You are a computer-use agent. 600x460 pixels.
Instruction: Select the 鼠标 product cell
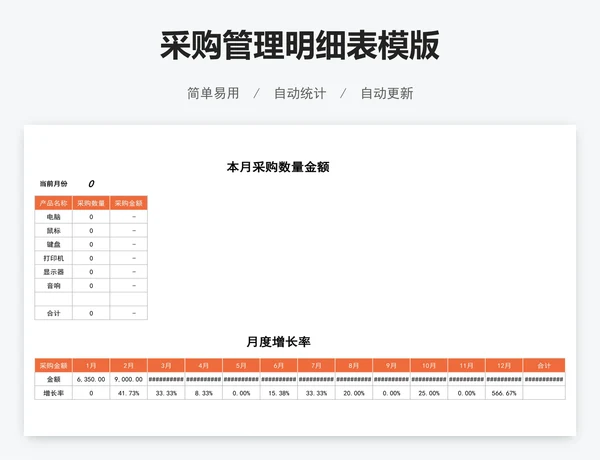tap(54, 231)
